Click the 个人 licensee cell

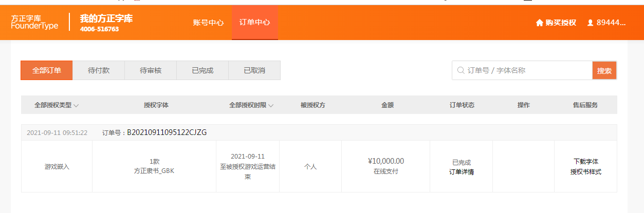[x=310, y=167]
